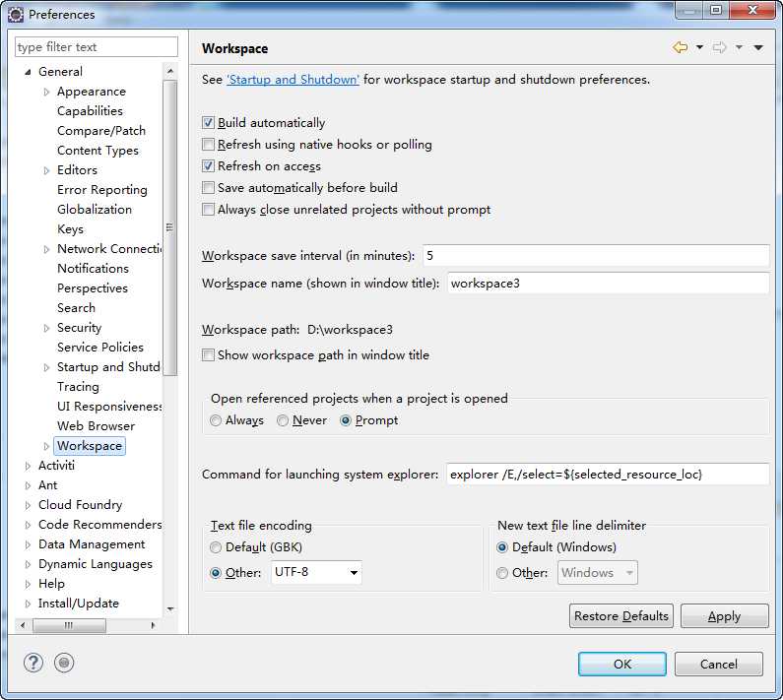Open the forward history dropdown arrow
This screenshot has width=783, height=700.
(x=739, y=47)
